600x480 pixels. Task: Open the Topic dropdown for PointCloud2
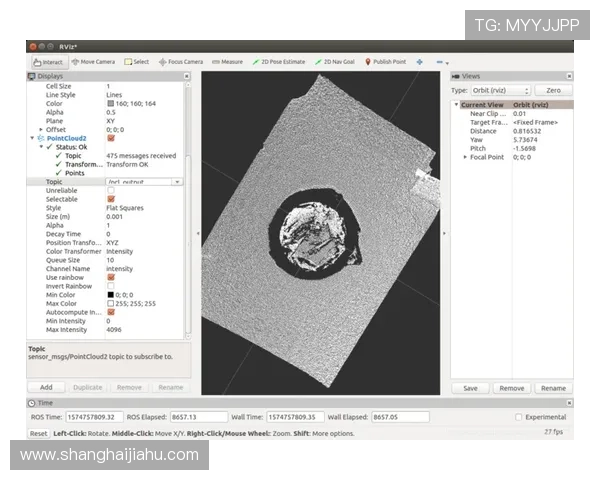coord(177,182)
